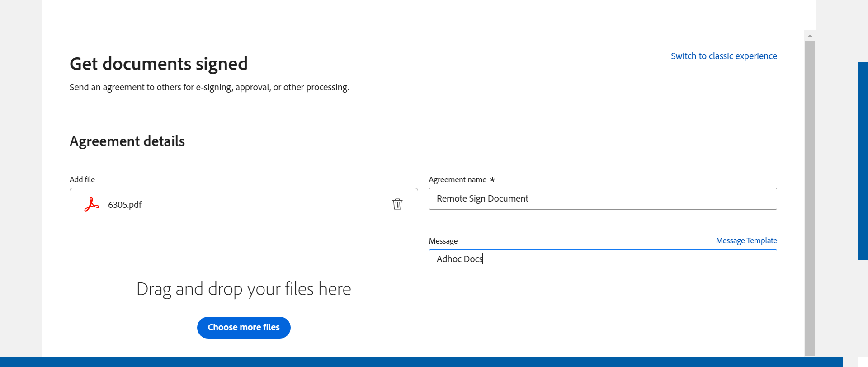
Task: Click the Message field label
Action: click(443, 241)
